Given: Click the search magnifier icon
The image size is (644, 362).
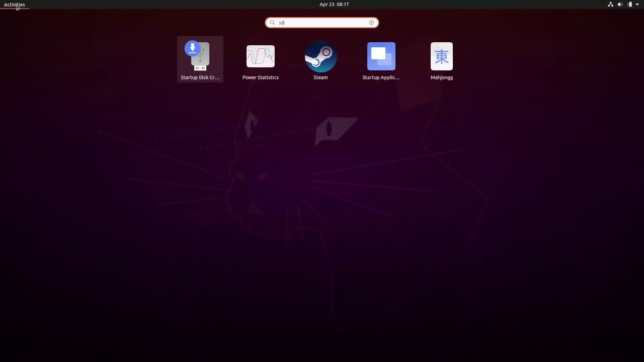Looking at the screenshot, I should pos(272,23).
